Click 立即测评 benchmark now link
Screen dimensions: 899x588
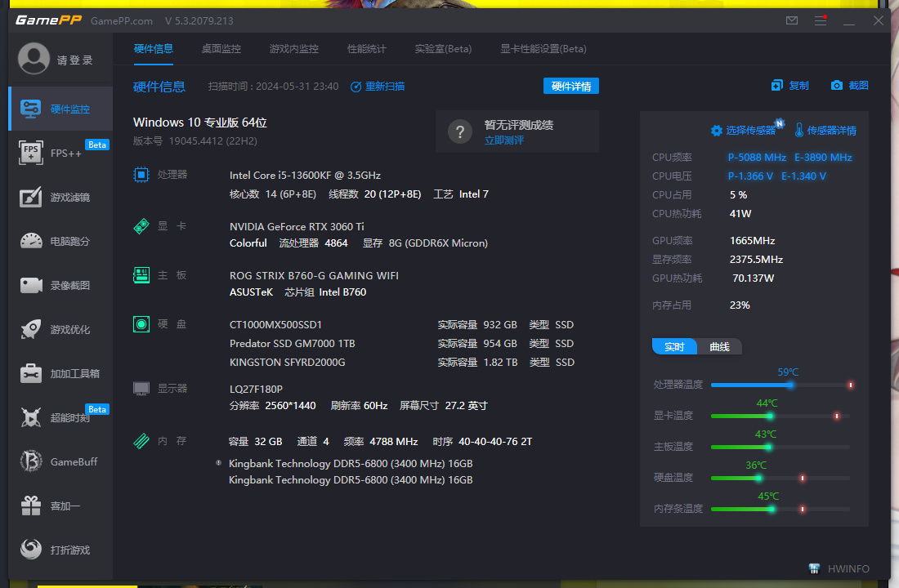point(504,140)
